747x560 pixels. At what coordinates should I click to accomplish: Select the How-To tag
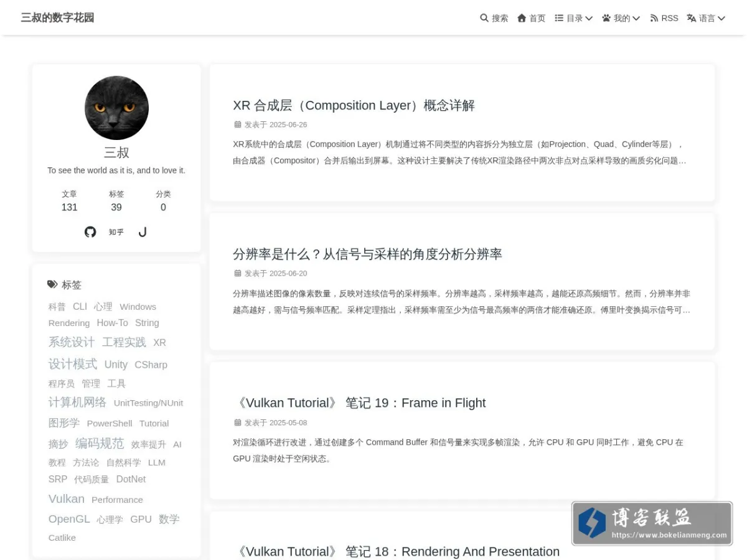tap(112, 322)
